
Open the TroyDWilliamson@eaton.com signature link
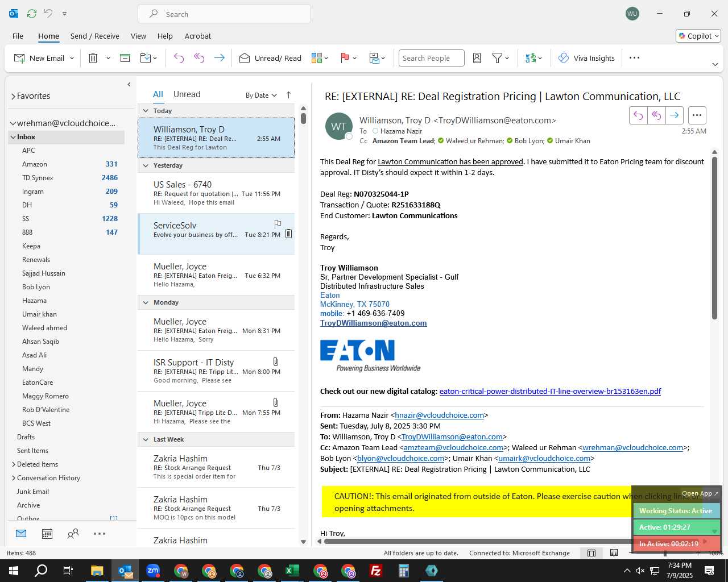pyautogui.click(x=373, y=323)
